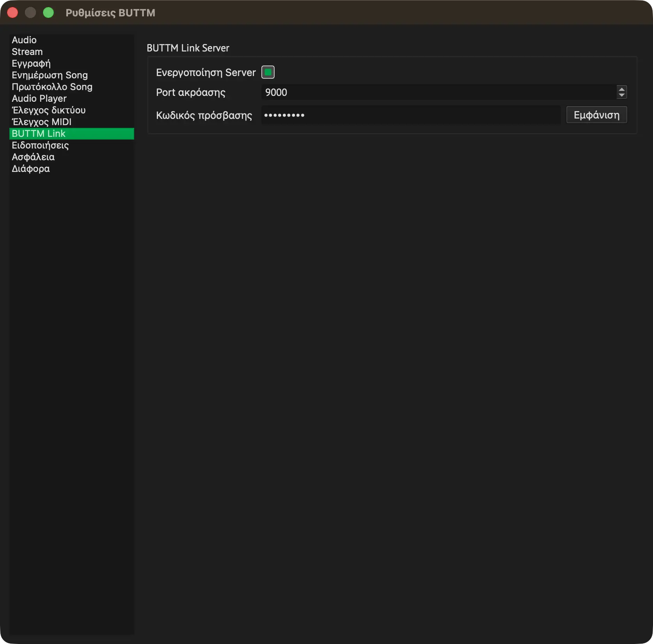Viewport: 653px width, 644px height.
Task: Toggle the Ενεργοποίηση Server checkbox
Action: click(268, 72)
